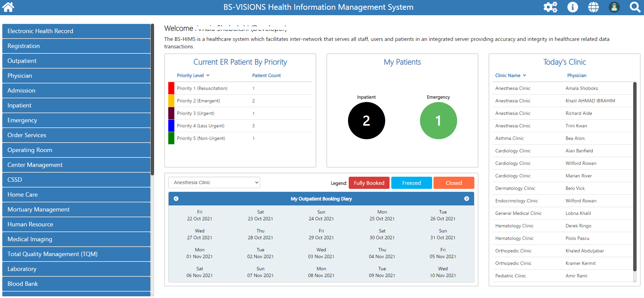The width and height of the screenshot is (644, 298).
Task: Click the maroon Priority 3 color swatch
Action: (x=171, y=113)
